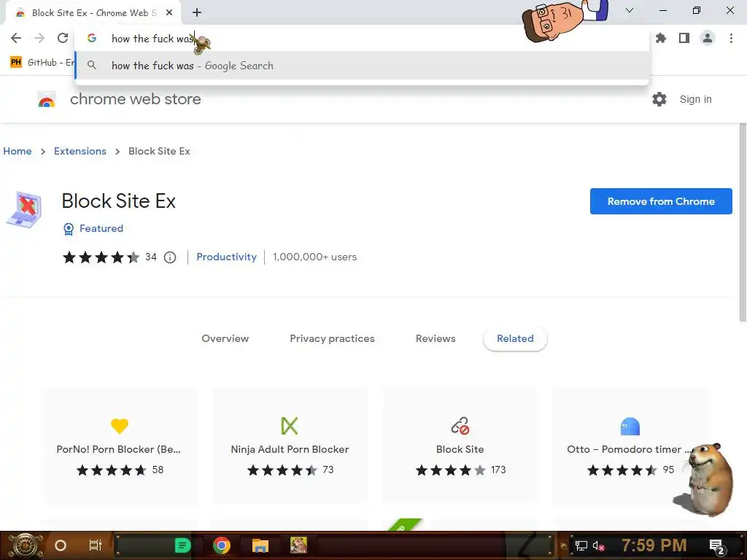Image resolution: width=747 pixels, height=560 pixels.
Task: Open the green notes app on taskbar
Action: click(x=182, y=545)
